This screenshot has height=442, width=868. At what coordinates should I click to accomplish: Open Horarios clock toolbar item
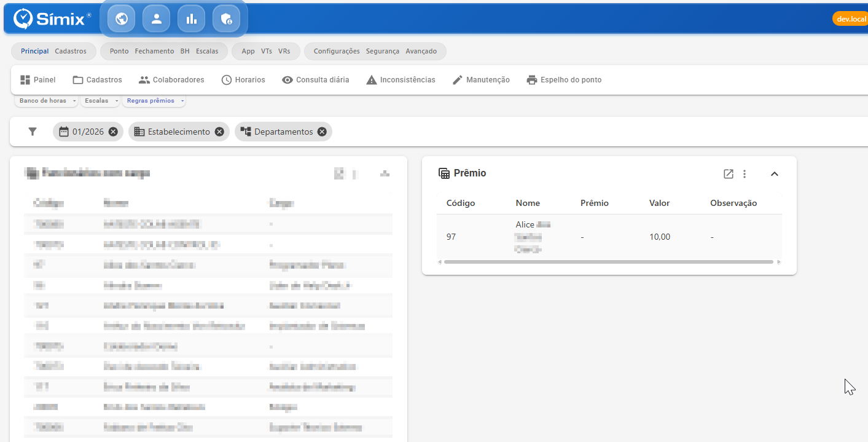pos(243,80)
